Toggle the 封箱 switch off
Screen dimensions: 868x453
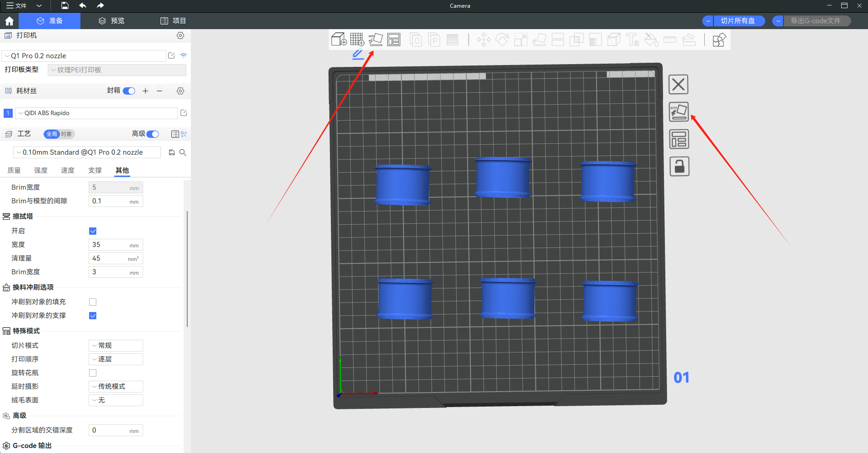tap(129, 91)
